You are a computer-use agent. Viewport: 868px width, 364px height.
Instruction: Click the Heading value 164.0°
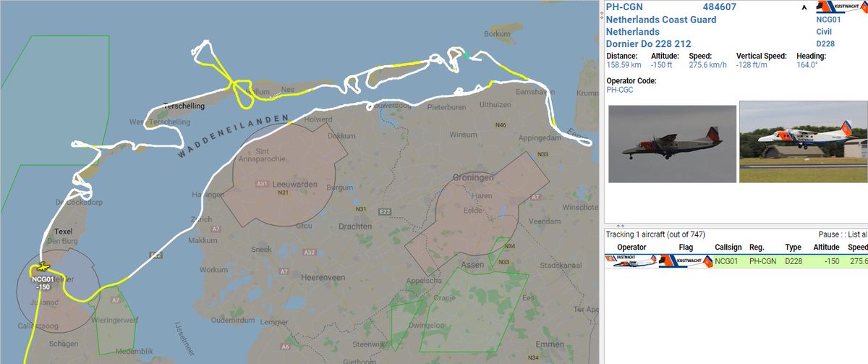click(x=807, y=64)
